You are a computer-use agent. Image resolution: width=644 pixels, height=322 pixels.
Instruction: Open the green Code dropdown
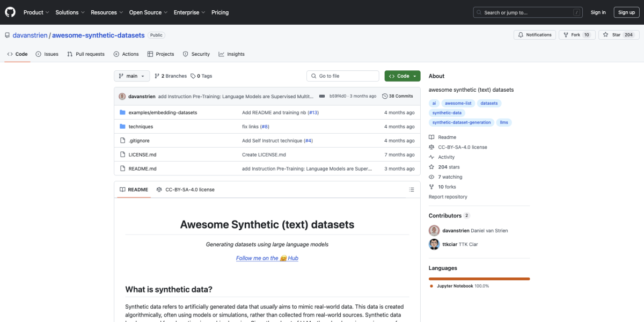click(x=402, y=76)
